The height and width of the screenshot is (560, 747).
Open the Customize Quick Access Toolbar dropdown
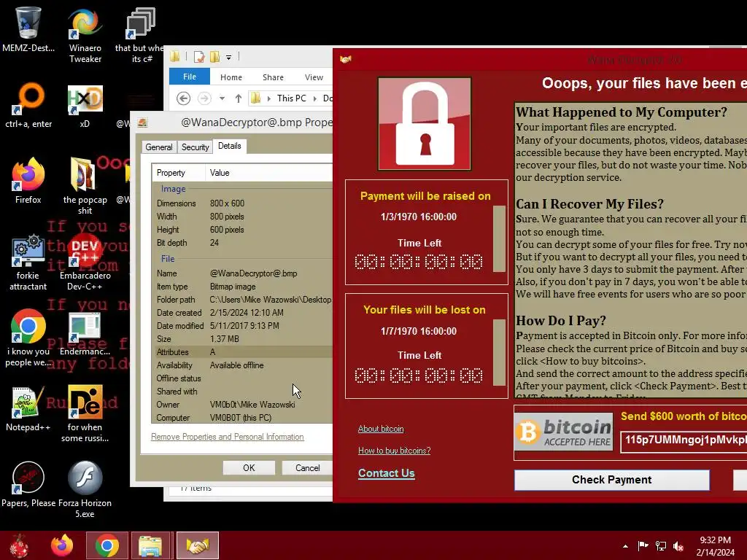click(228, 58)
